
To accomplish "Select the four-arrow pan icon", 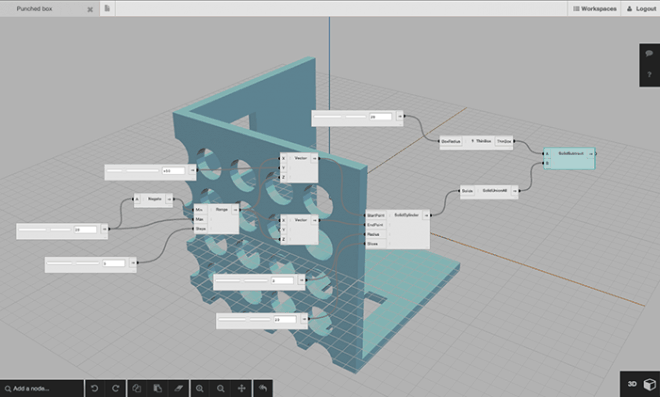I will tap(242, 388).
